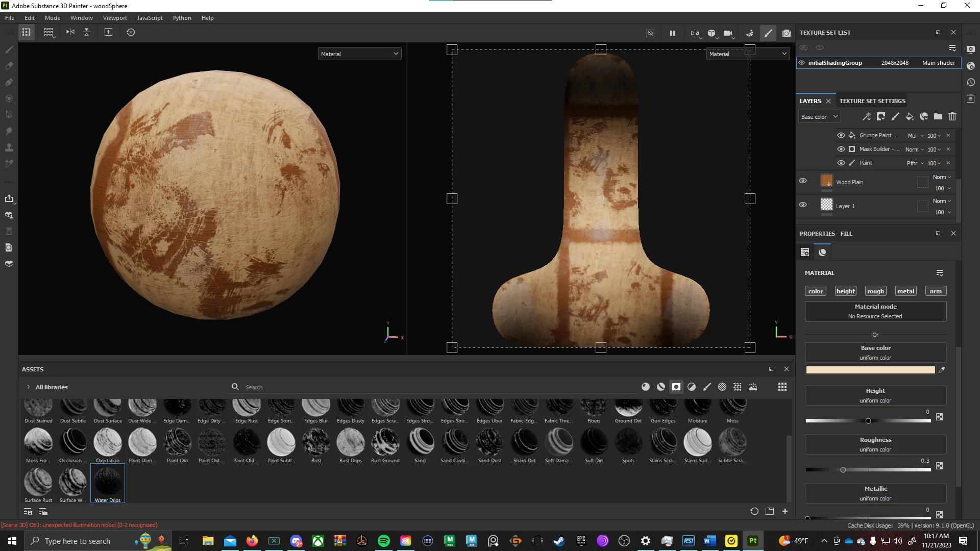Open the Base color channel dropdown
This screenshot has height=551, width=980.
tap(819, 117)
